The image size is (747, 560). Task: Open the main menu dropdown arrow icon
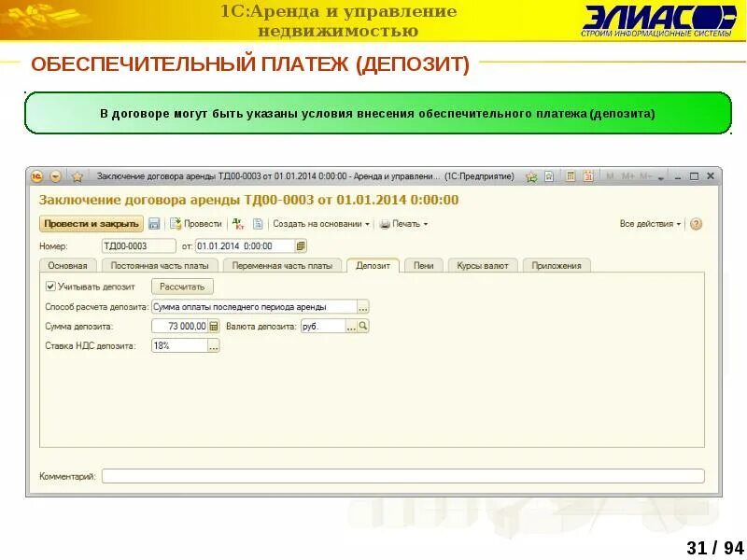click(56, 176)
